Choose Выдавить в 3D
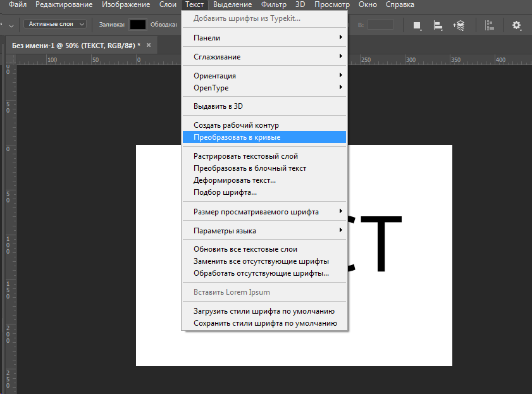This screenshot has height=394, width=532. tap(264, 106)
